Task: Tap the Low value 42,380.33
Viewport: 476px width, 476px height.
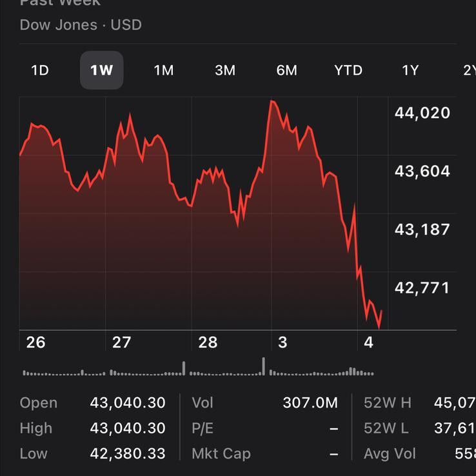Action: coord(128,453)
